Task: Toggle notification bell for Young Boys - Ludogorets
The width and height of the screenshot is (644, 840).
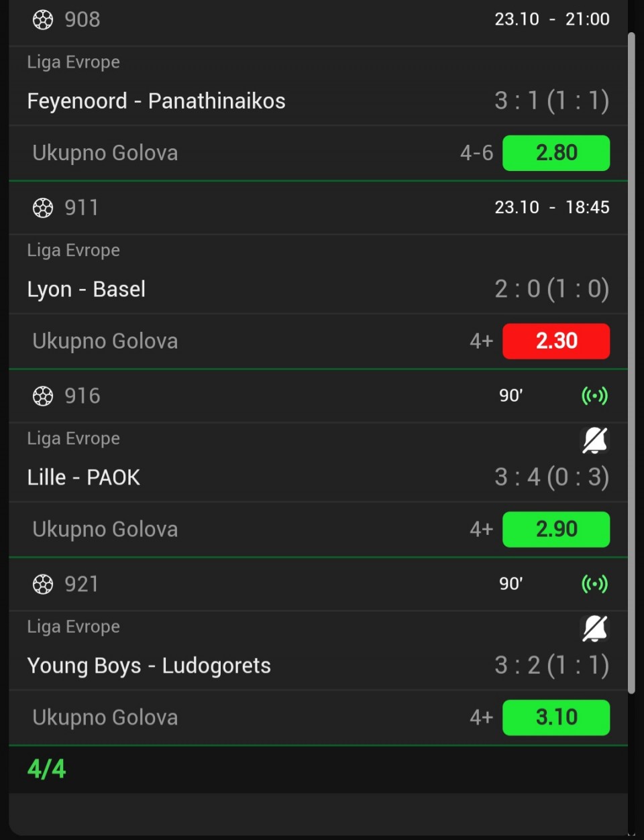Action: 594,629
